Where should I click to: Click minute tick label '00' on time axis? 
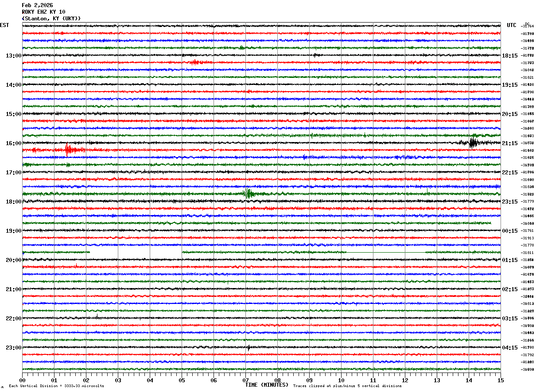(22, 380)
